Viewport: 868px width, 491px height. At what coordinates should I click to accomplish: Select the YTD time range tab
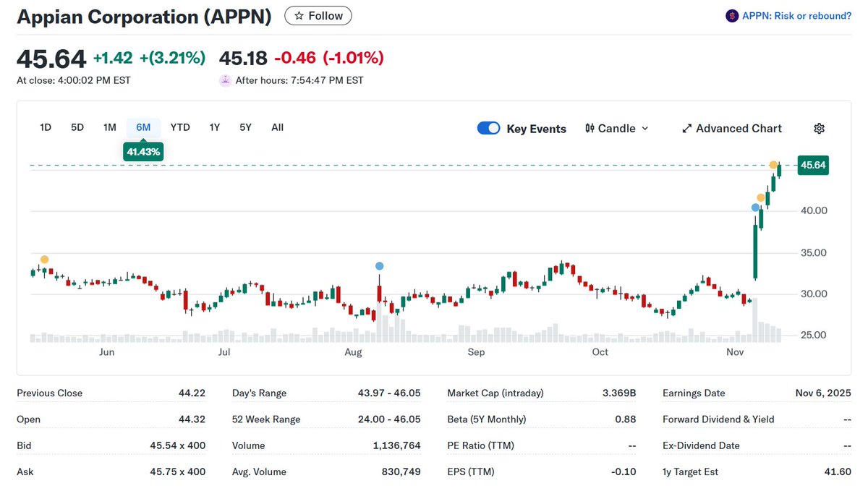click(x=180, y=127)
